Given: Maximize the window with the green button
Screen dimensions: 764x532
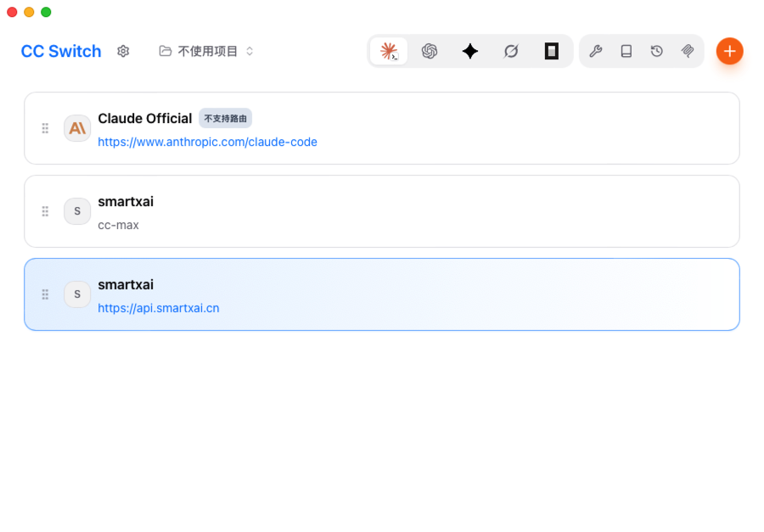Looking at the screenshot, I should (46, 12).
